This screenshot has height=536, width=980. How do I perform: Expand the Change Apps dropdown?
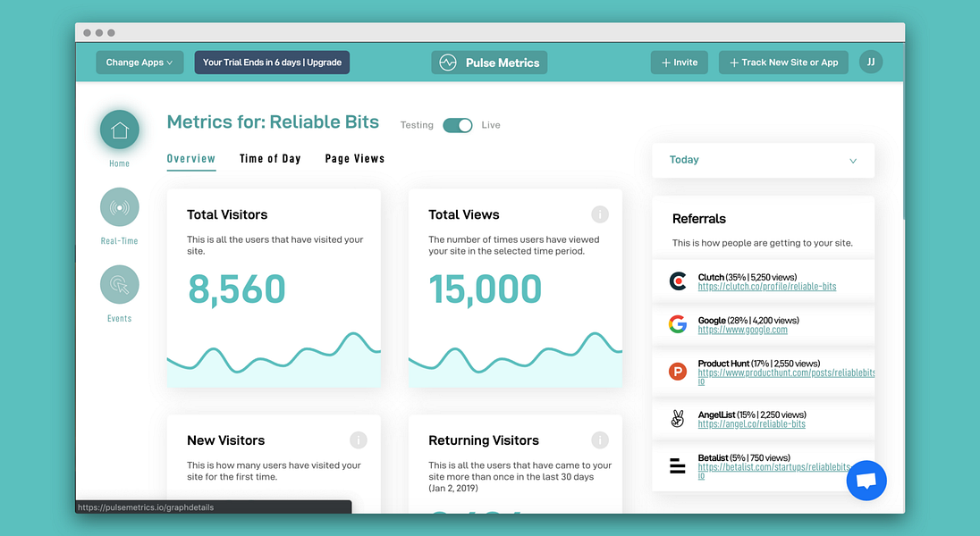coord(139,63)
